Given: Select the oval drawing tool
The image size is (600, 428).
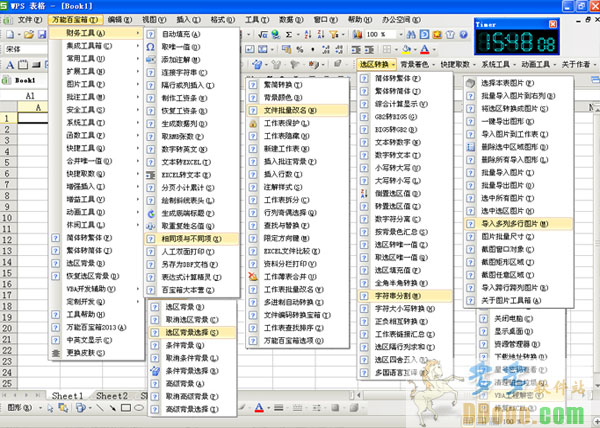Looking at the screenshot, I should pos(139,408).
